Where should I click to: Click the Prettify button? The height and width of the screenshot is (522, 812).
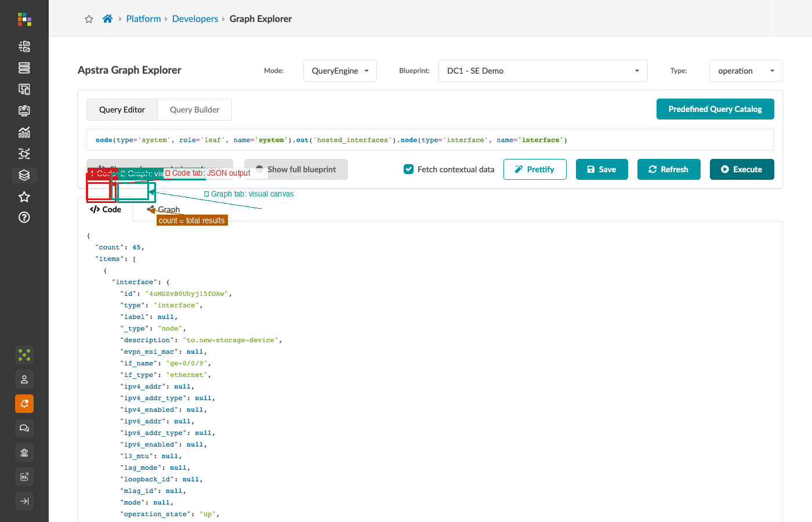[535, 169]
